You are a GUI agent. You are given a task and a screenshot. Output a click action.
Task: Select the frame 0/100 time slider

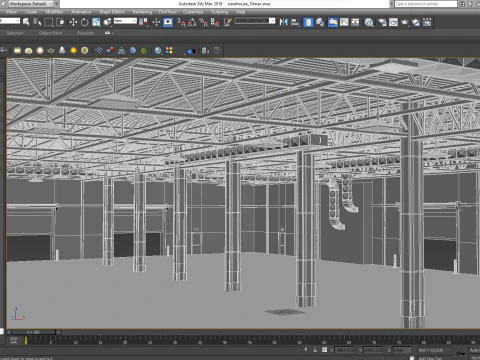tap(33, 332)
